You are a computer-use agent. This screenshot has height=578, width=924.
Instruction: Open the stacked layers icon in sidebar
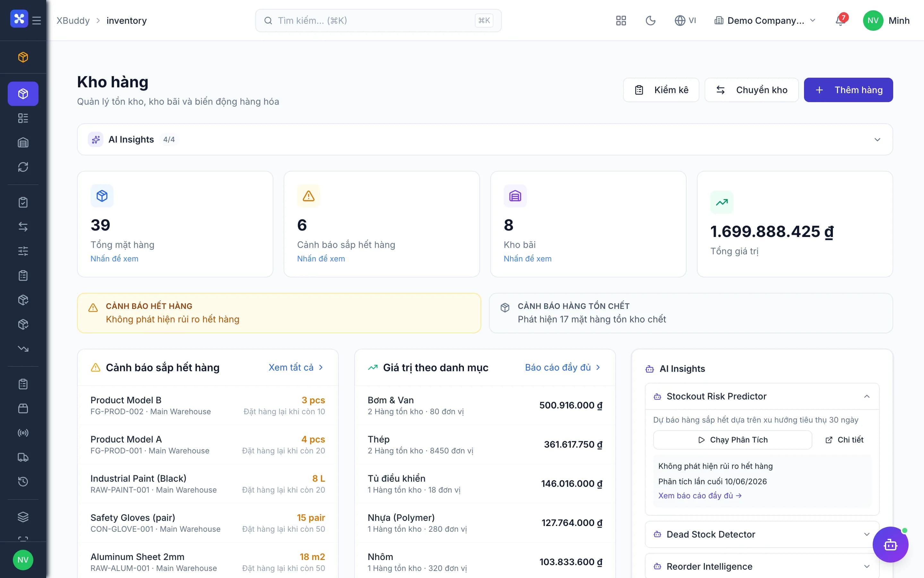click(x=23, y=517)
